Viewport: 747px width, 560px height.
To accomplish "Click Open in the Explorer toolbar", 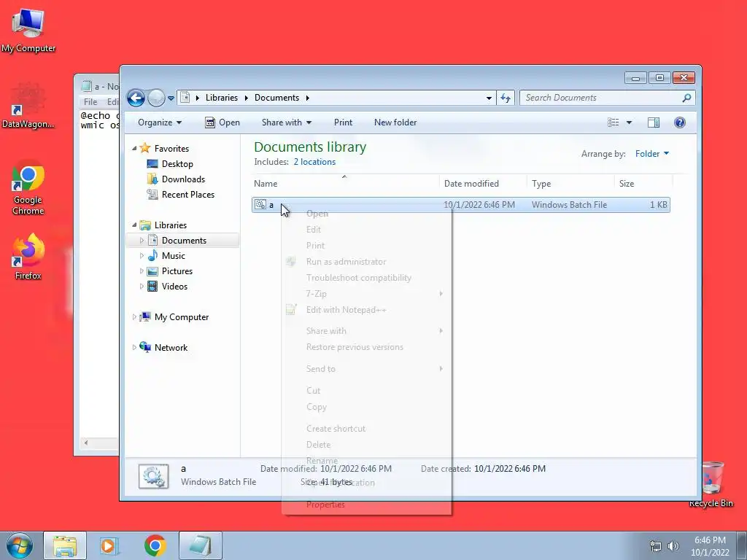I will click(222, 122).
